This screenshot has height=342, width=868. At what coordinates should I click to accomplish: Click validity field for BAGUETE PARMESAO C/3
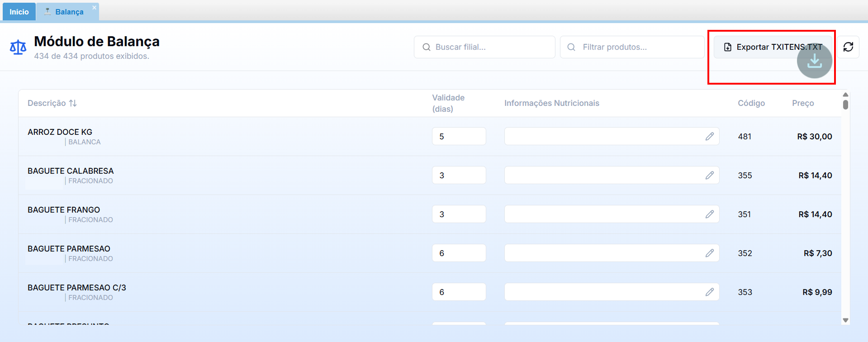click(459, 292)
